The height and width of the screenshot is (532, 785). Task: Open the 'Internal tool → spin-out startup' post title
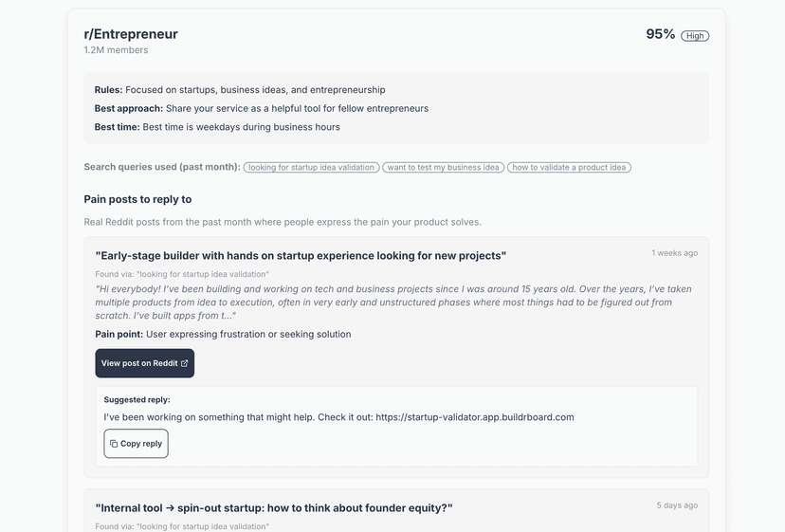274,508
